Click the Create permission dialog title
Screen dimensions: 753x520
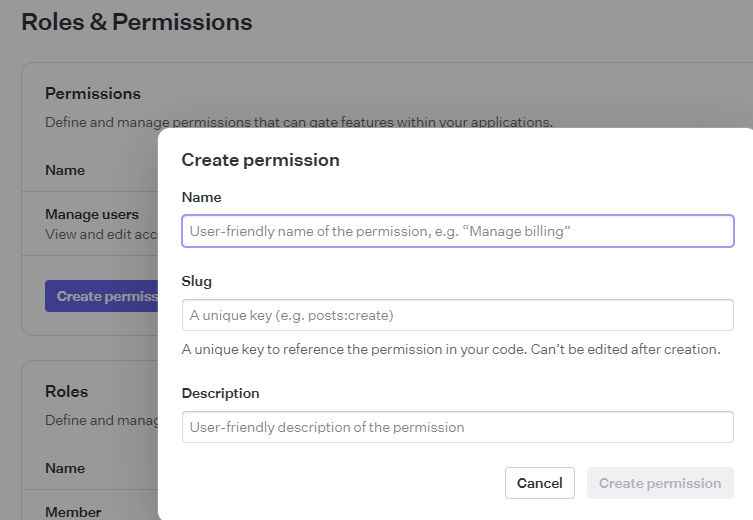260,160
